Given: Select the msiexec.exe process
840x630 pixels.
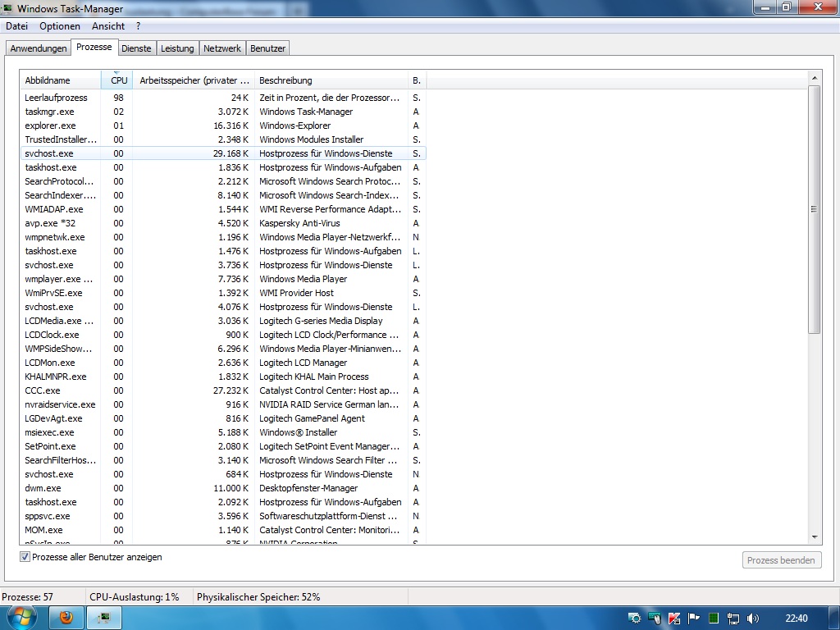Looking at the screenshot, I should (x=223, y=432).
